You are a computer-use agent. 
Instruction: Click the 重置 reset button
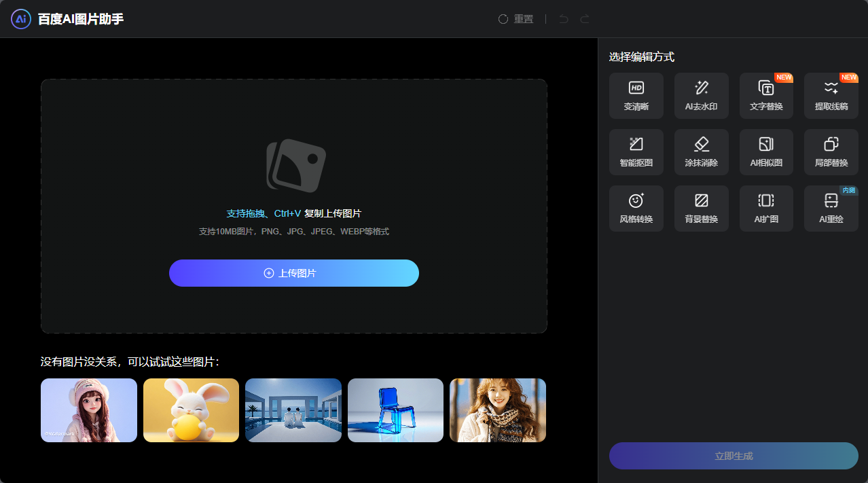(516, 19)
